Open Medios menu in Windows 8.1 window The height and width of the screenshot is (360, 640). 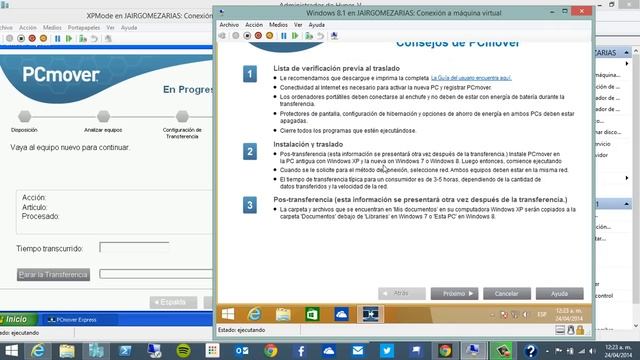(x=278, y=25)
